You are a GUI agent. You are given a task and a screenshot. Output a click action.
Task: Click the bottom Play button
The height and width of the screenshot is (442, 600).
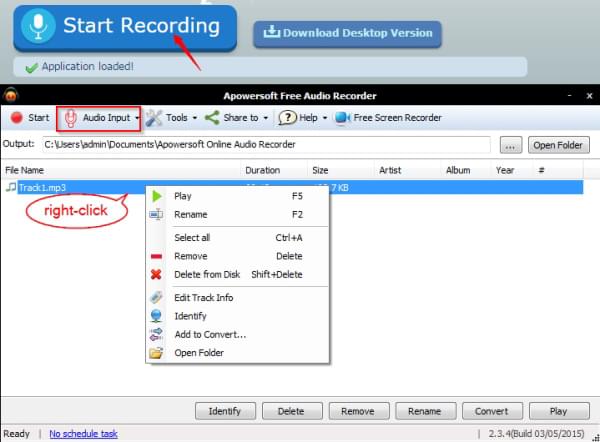[x=559, y=411]
